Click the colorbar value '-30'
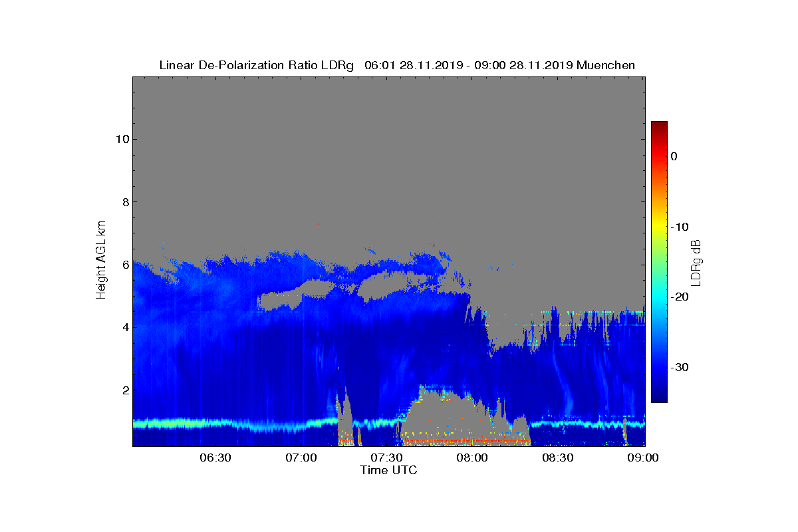The image size is (798, 532). pyautogui.click(x=679, y=368)
